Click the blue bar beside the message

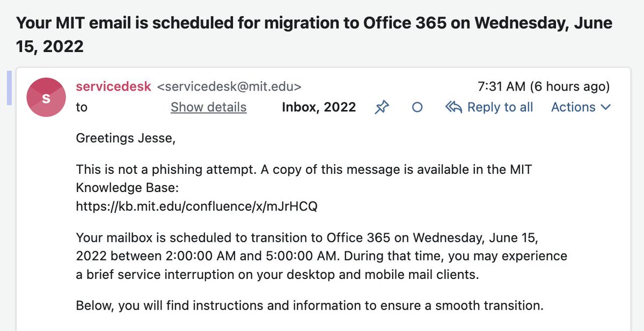pos(9,87)
